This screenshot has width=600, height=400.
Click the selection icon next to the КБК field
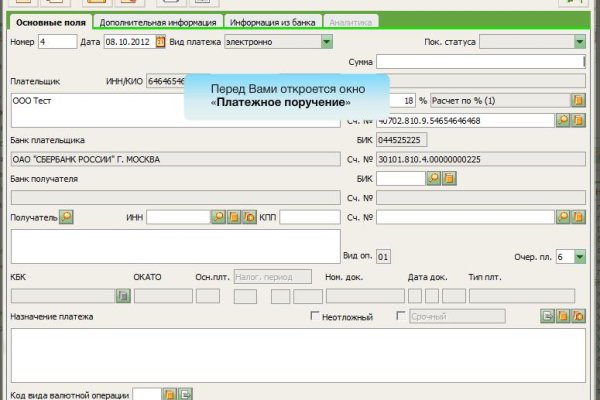point(123,296)
